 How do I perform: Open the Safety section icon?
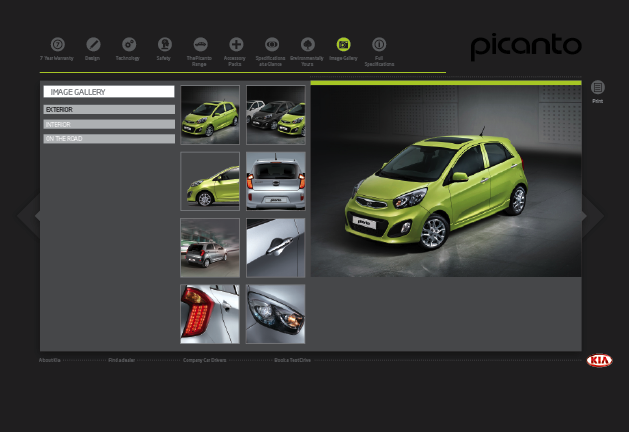click(x=164, y=44)
